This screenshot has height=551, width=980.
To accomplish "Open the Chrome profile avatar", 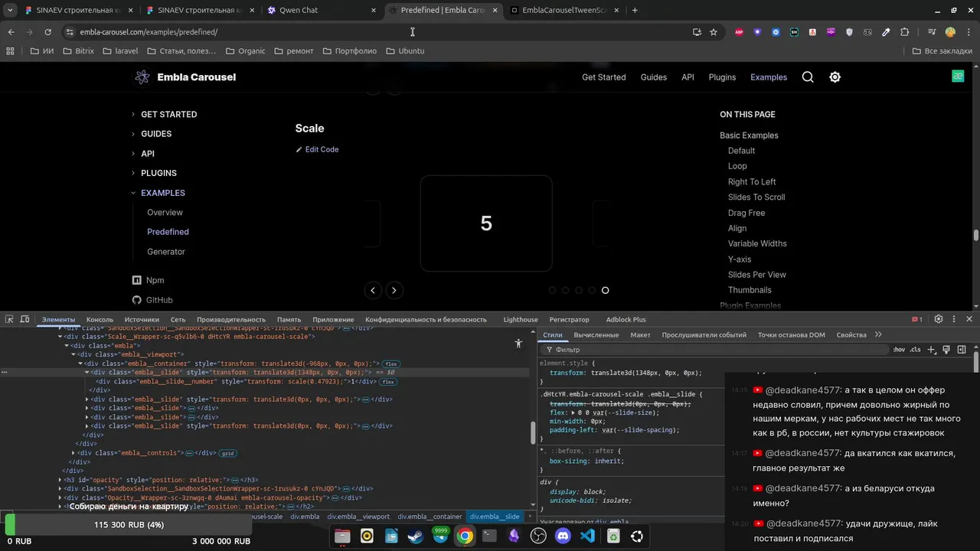I will point(950,32).
